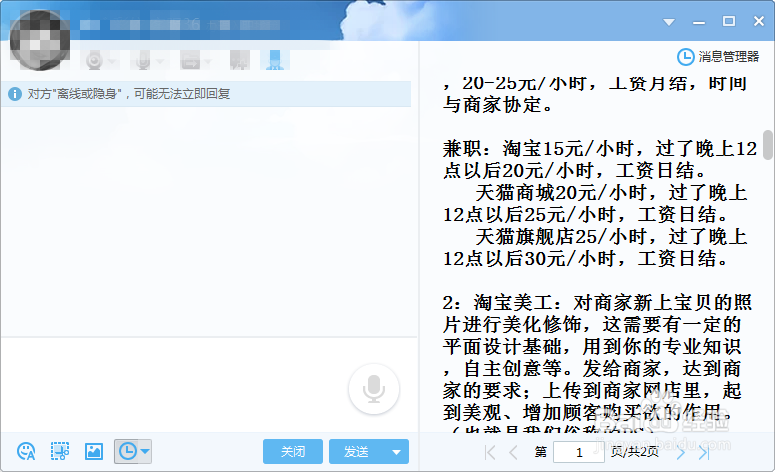
Task: Click the contact avatar picture
Action: coord(40,40)
